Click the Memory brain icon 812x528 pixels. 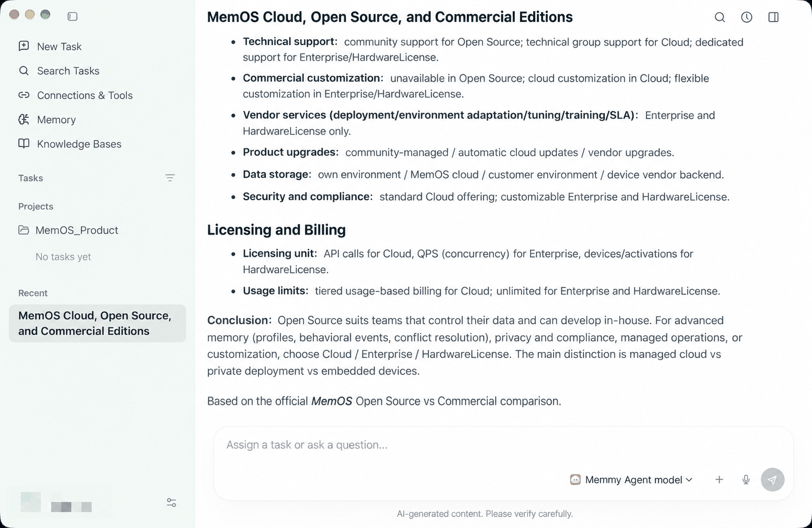(x=23, y=120)
